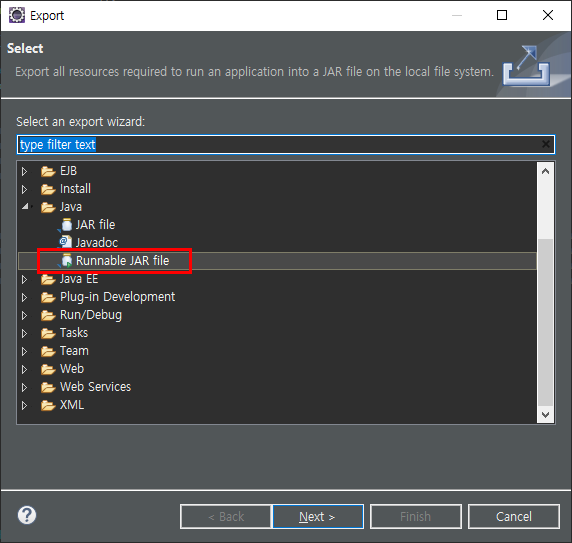This screenshot has width=572, height=543.
Task: Expand the Java EE tree node
Action: pyautogui.click(x=24, y=279)
